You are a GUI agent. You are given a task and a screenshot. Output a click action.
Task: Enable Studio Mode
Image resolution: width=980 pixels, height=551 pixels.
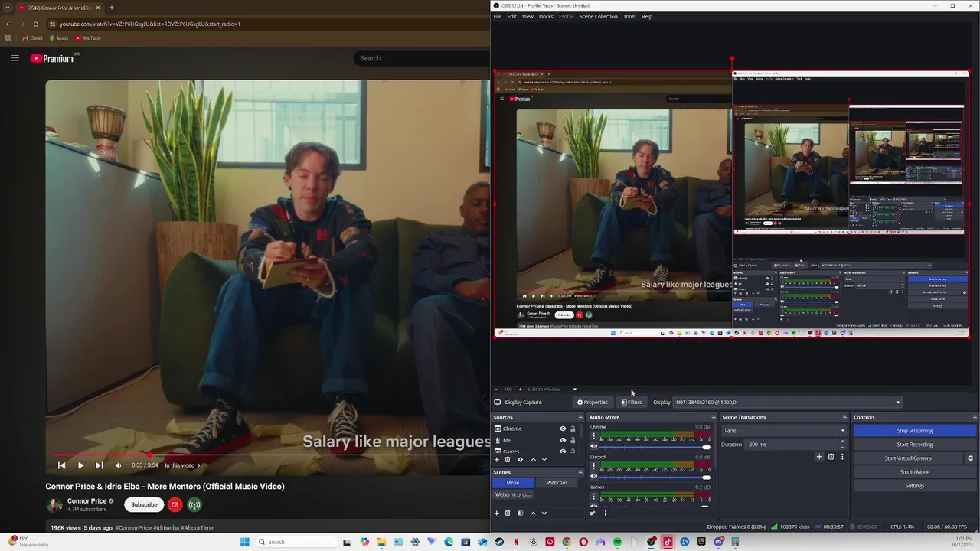[x=915, y=472]
